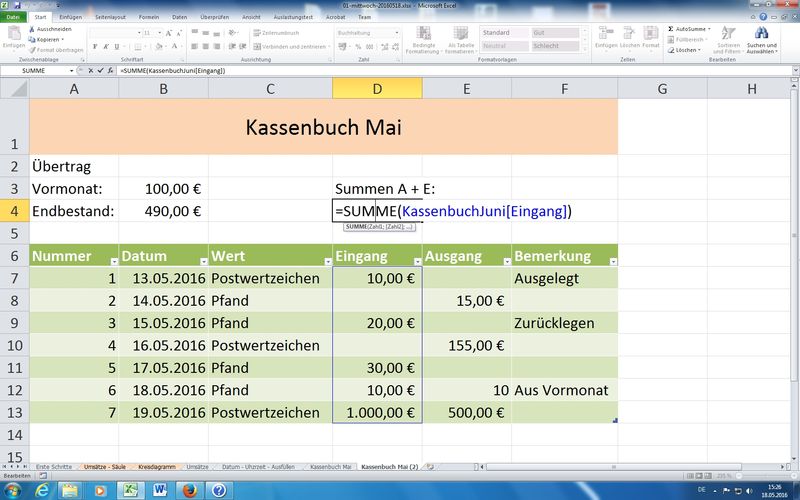Select row header 14
Screen dimensions: 800x500
(14, 435)
